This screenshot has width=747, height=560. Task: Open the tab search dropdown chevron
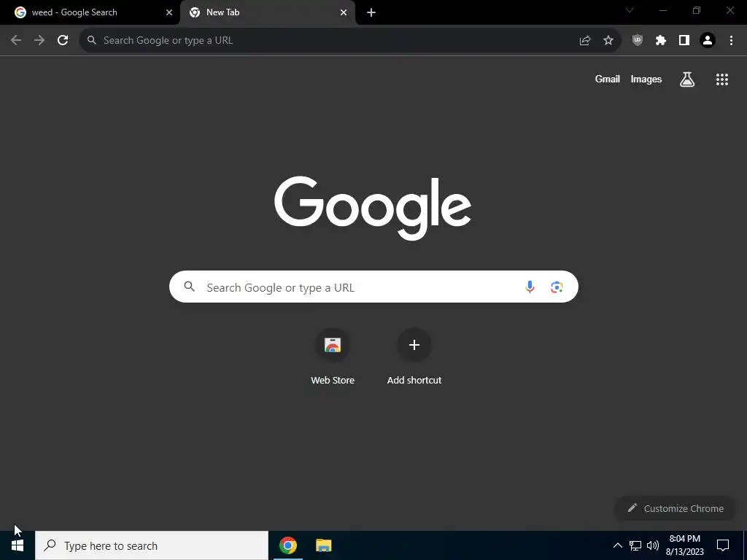pyautogui.click(x=630, y=10)
